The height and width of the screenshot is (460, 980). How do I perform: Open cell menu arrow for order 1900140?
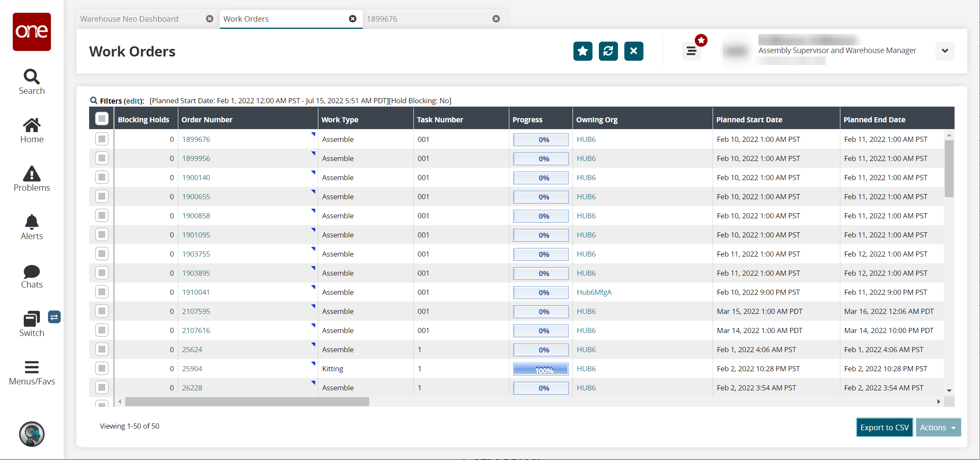pyautogui.click(x=313, y=172)
